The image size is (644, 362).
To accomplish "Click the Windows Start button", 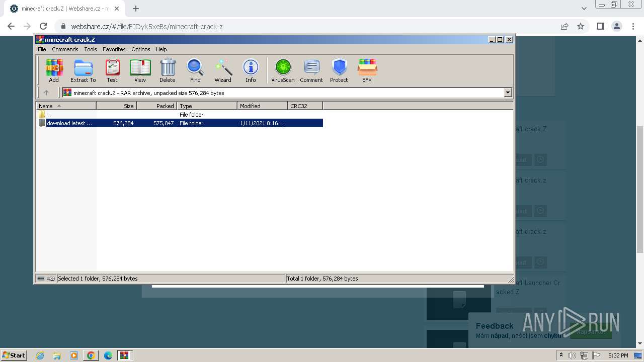I will (14, 355).
